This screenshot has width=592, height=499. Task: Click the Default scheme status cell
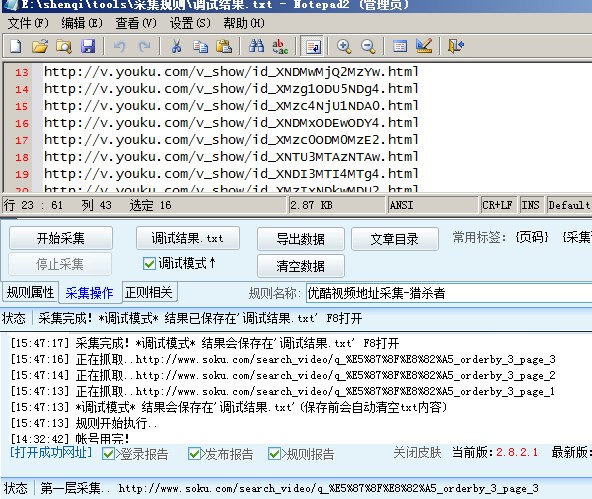pos(569,205)
